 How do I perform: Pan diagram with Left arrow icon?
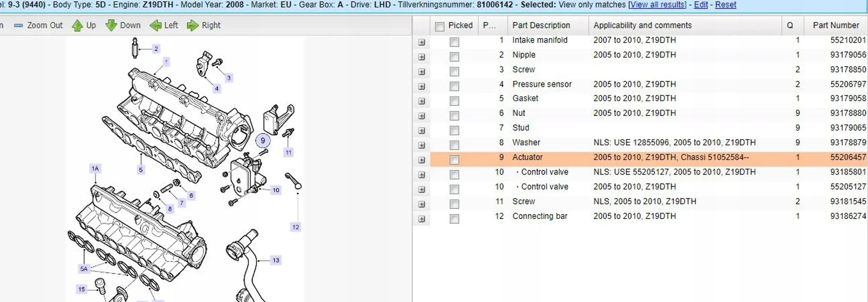[x=156, y=26]
